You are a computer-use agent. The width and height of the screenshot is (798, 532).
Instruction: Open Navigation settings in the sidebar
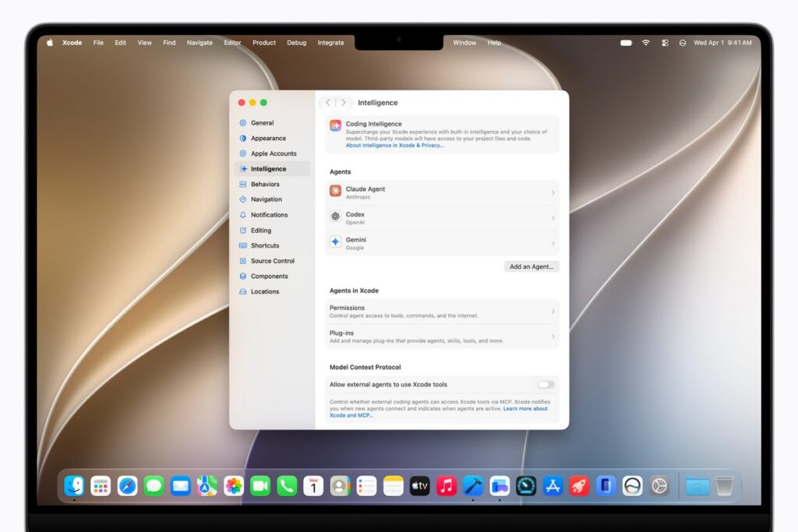point(272,199)
